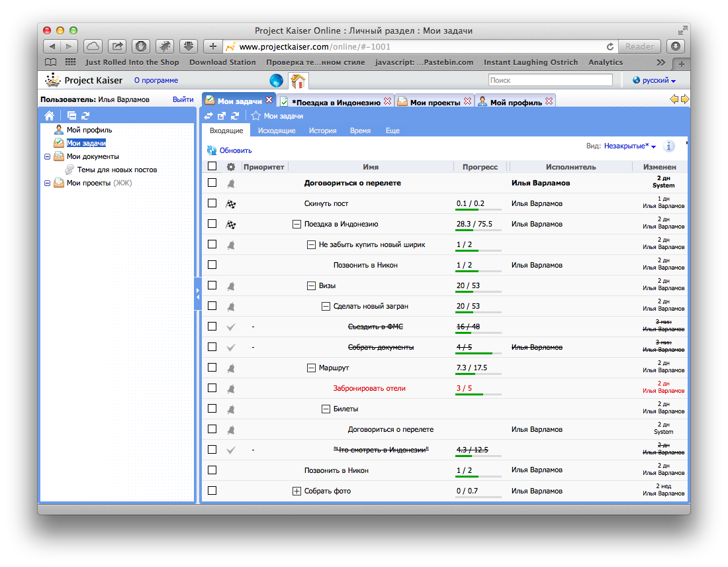Click Safari share button
Screen dimensions: 728x567
117,46
